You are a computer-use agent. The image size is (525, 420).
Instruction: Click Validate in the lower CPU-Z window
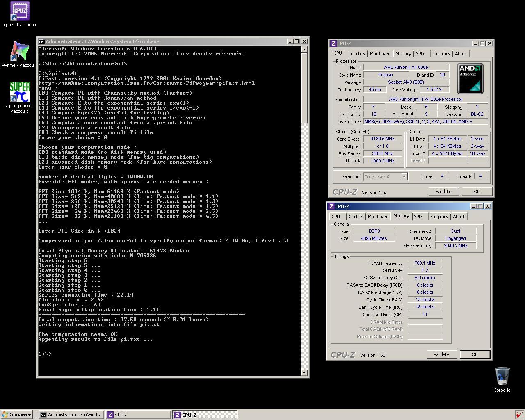[441, 354]
